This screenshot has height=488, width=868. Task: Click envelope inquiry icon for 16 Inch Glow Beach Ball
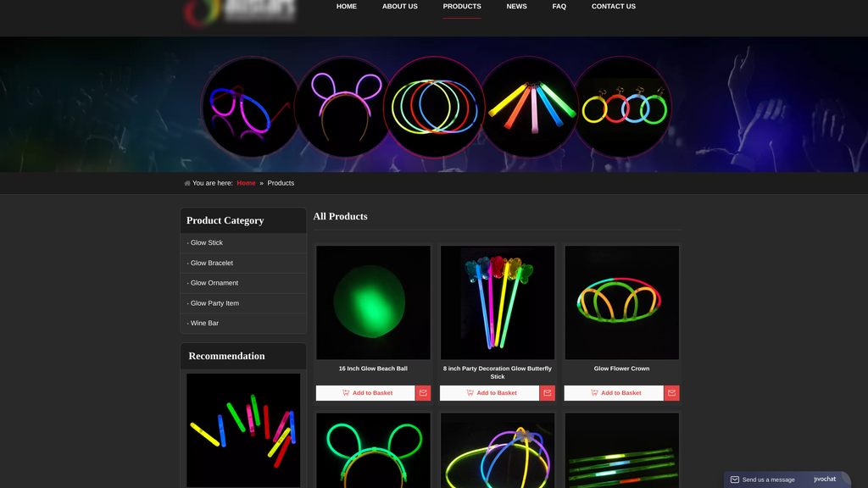tap(423, 393)
